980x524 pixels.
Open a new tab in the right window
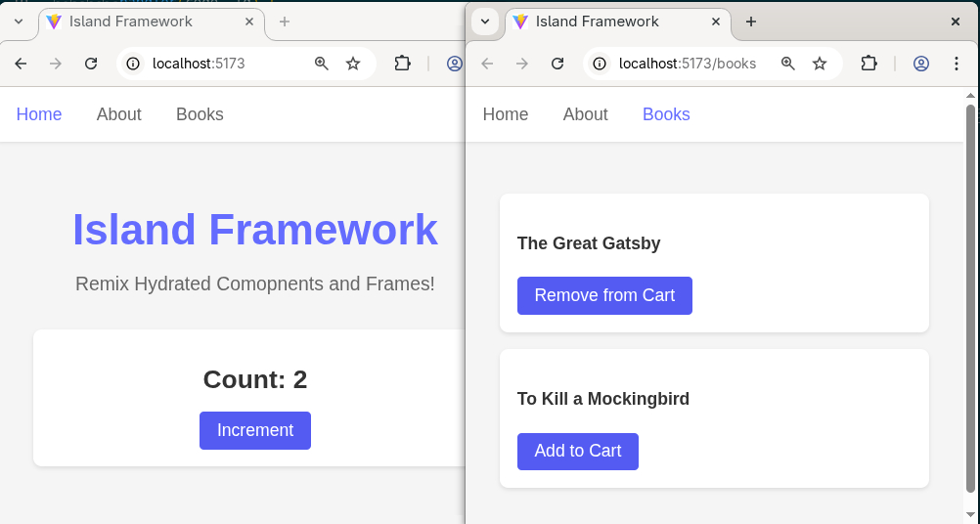(x=751, y=22)
